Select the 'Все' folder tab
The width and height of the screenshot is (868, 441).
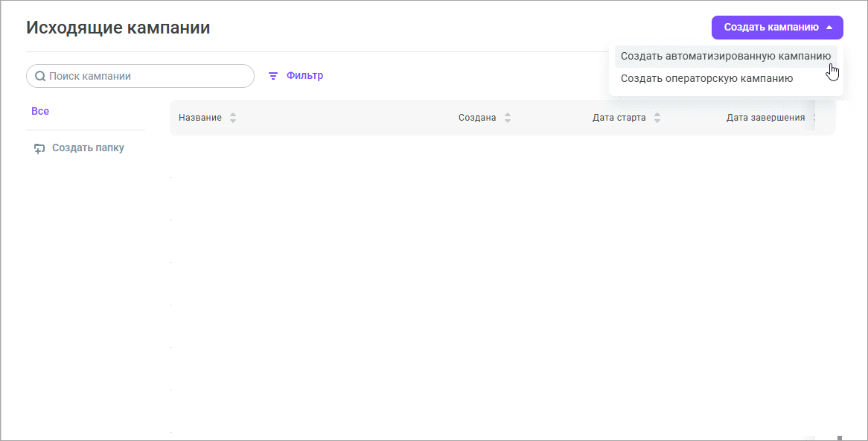coord(40,111)
